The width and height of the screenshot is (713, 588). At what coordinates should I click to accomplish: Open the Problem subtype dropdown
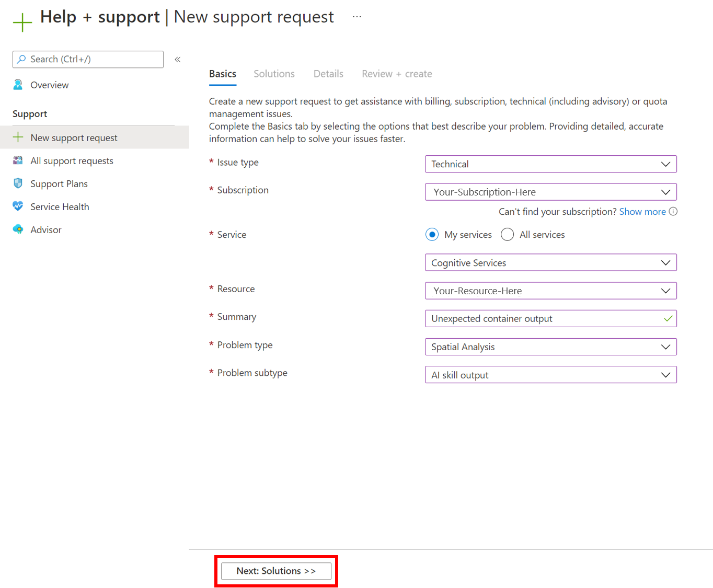pos(551,375)
